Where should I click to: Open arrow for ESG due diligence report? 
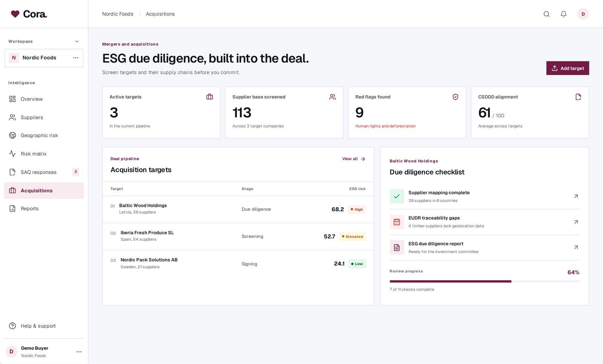576,248
